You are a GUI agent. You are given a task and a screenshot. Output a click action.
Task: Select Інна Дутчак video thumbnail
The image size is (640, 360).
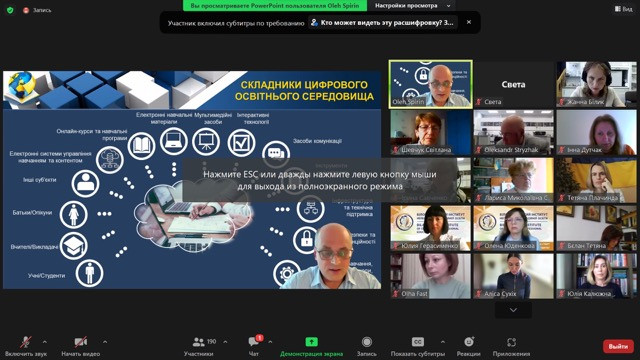(x=596, y=132)
